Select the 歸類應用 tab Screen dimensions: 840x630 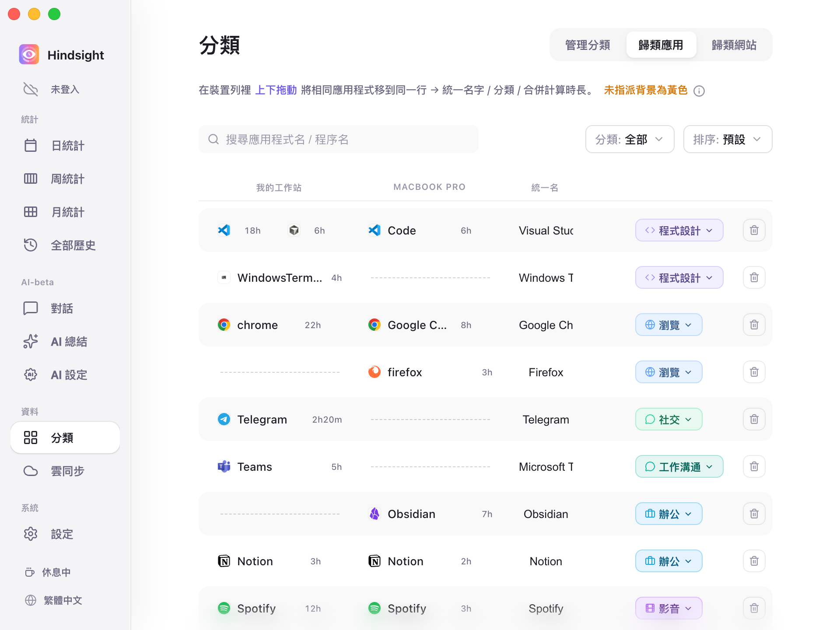[x=661, y=45]
